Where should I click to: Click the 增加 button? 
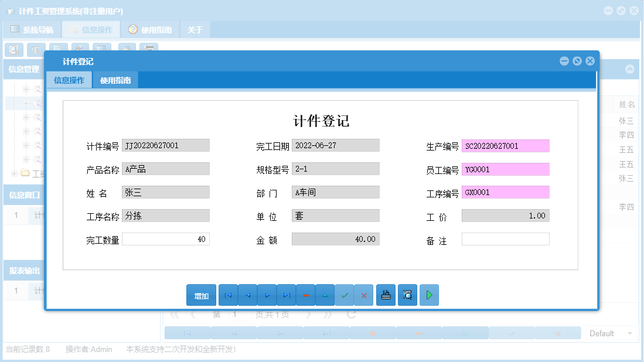pyautogui.click(x=201, y=295)
